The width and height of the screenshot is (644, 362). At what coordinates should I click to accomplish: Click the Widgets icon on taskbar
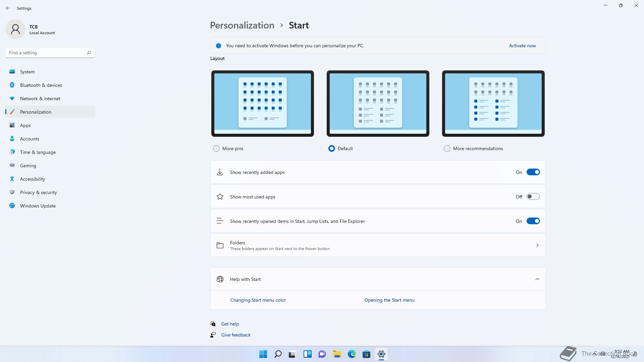[x=307, y=354]
